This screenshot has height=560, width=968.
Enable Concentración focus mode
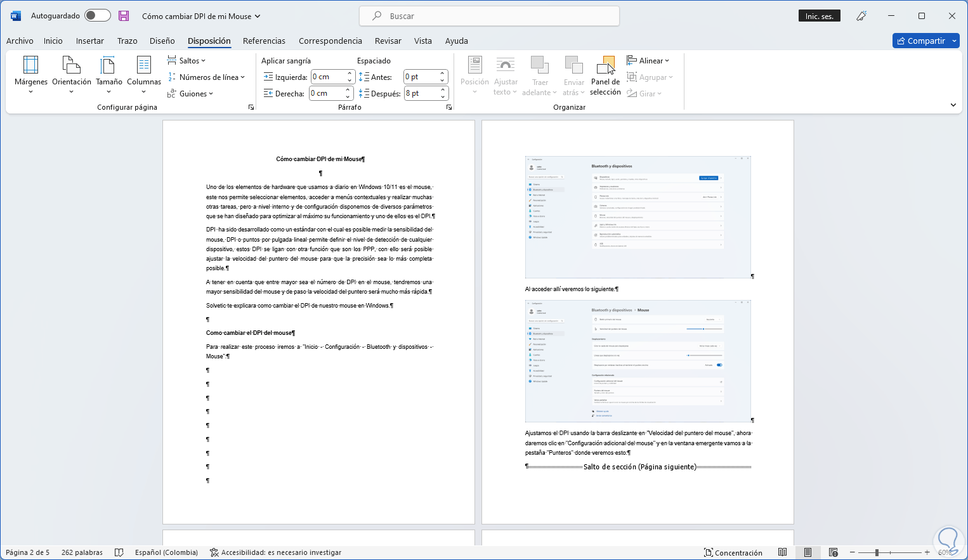(x=733, y=552)
